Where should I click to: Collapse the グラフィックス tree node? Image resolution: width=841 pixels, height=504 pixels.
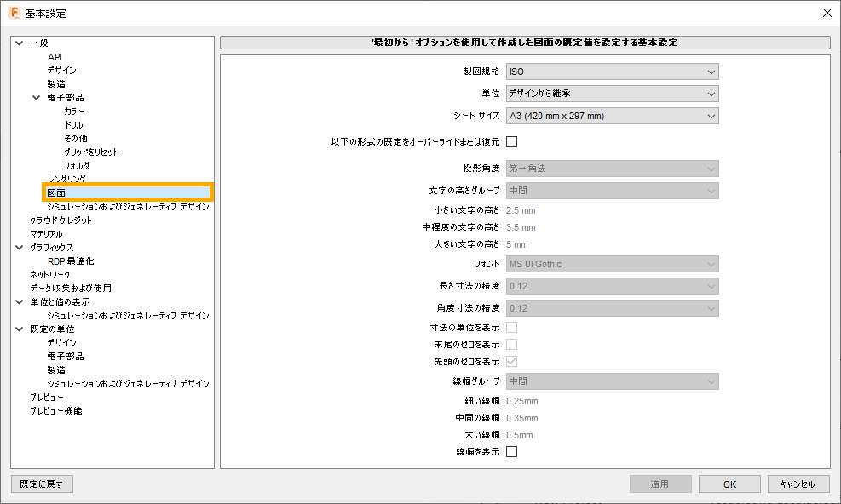pos(18,247)
